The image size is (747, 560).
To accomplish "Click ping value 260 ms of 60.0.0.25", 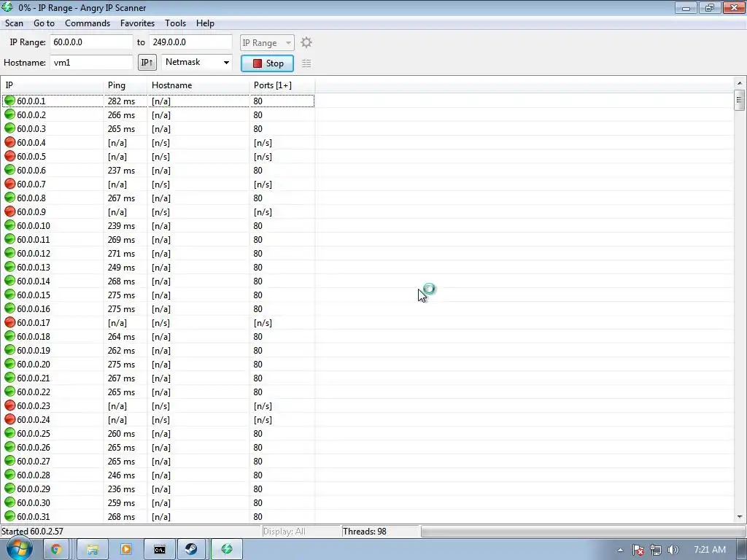I will (x=121, y=433).
